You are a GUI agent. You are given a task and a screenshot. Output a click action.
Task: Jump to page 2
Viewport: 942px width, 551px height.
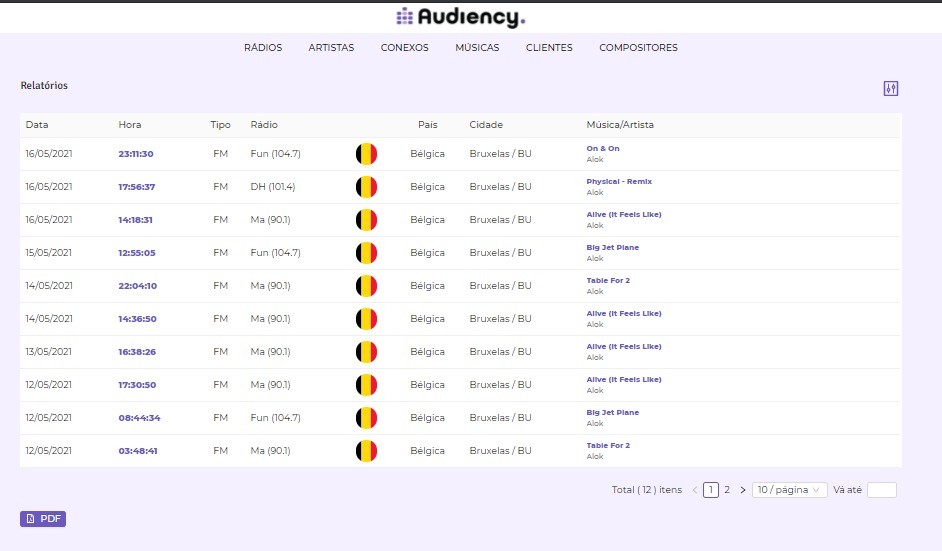tap(727, 490)
